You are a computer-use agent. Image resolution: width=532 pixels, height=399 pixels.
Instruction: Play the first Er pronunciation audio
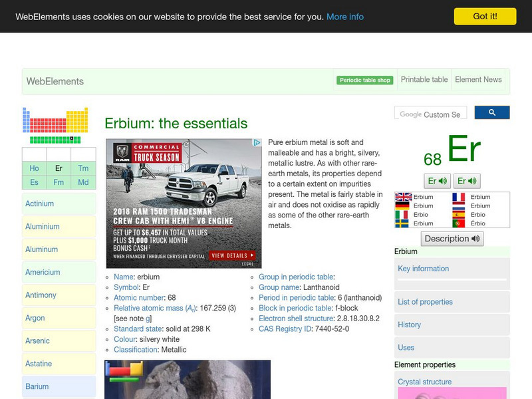coord(438,181)
